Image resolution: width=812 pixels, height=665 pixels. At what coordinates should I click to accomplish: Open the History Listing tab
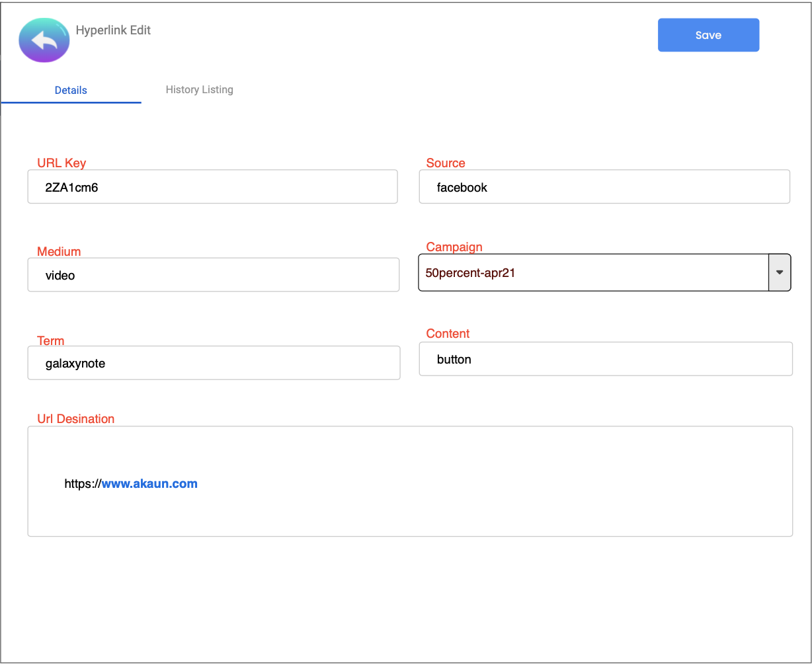199,89
